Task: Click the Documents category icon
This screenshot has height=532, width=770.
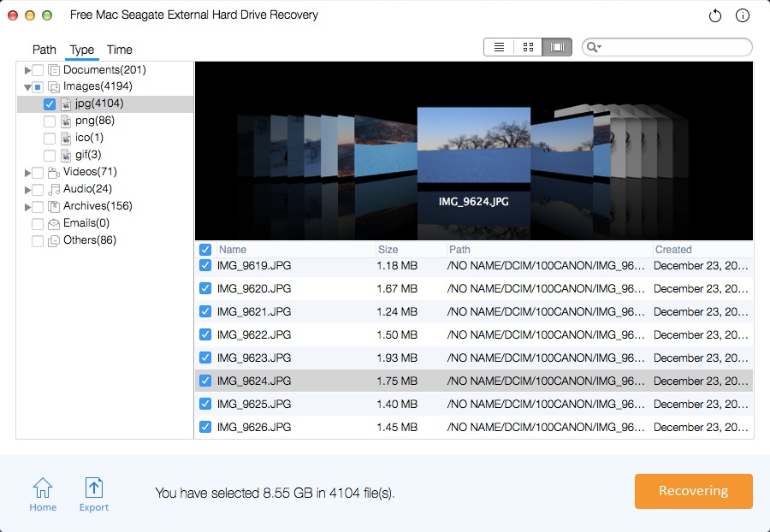Action: click(54, 70)
